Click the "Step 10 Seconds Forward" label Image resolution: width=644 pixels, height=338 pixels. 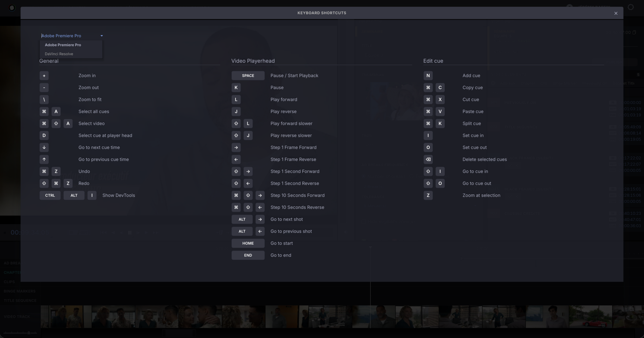[x=297, y=195]
